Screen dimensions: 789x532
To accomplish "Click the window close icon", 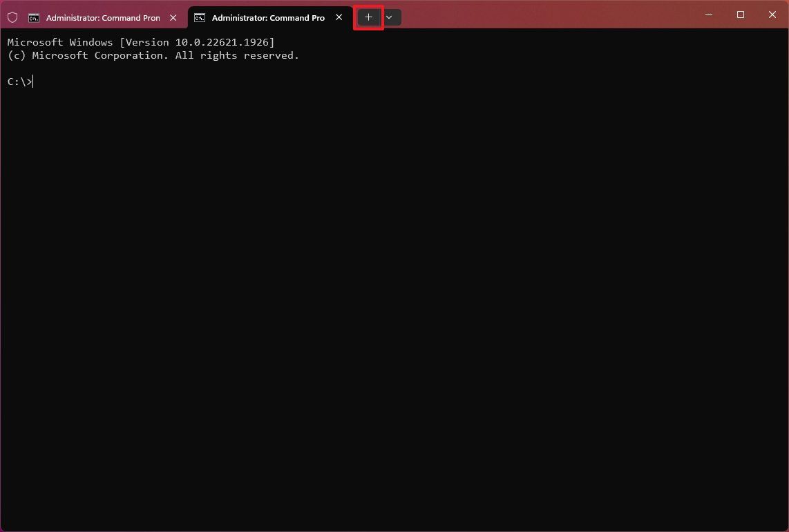I will pos(772,14).
